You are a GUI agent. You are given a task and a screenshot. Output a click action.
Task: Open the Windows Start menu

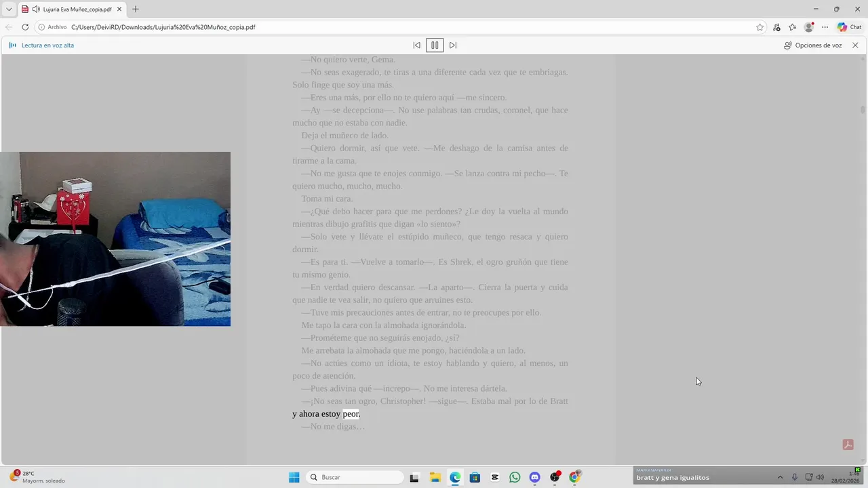[294, 477]
